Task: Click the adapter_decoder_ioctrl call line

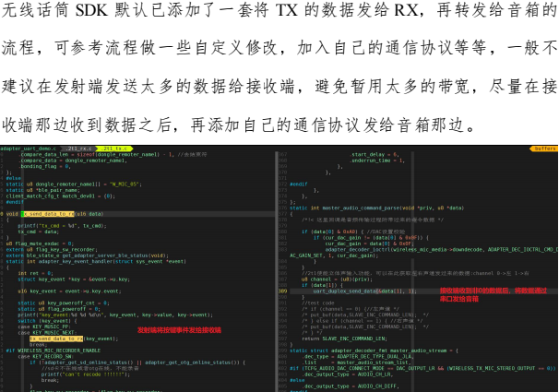Action: pos(441,249)
